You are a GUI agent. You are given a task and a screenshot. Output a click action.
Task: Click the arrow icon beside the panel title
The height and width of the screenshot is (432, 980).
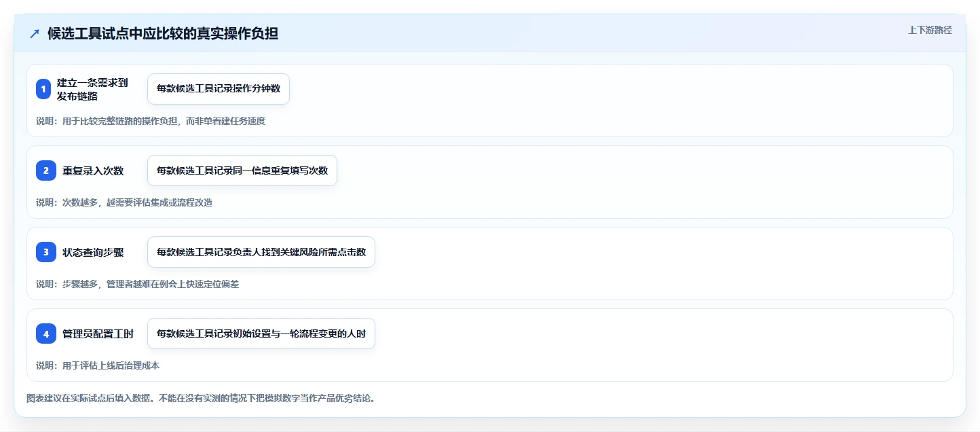pos(35,34)
